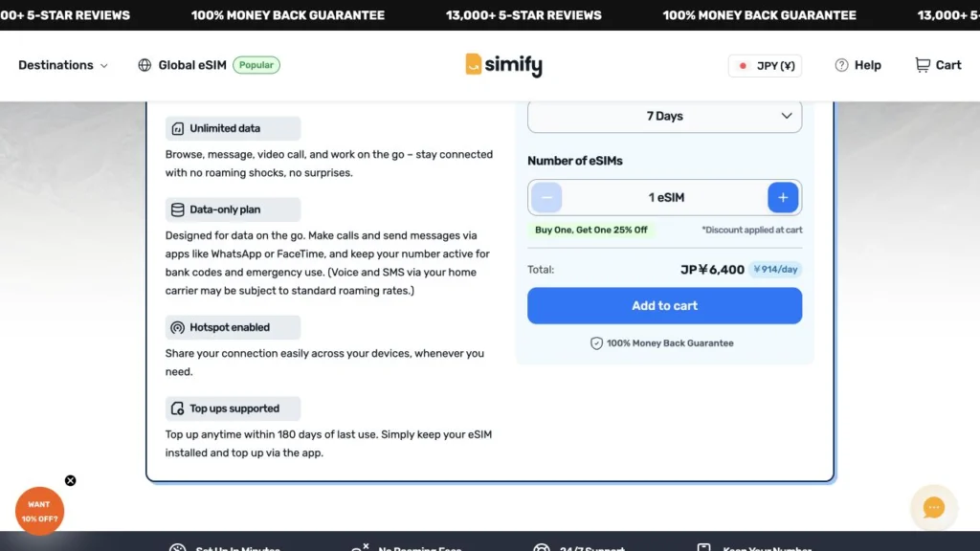Click the Unlimited data feature icon
Viewport: 980px width, 551px height.
(177, 129)
